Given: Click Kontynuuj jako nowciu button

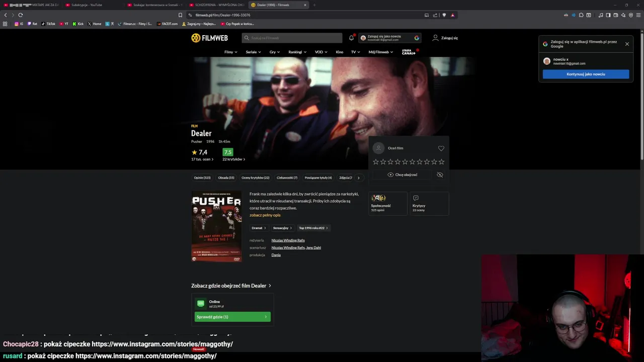Looking at the screenshot, I should (x=586, y=74).
